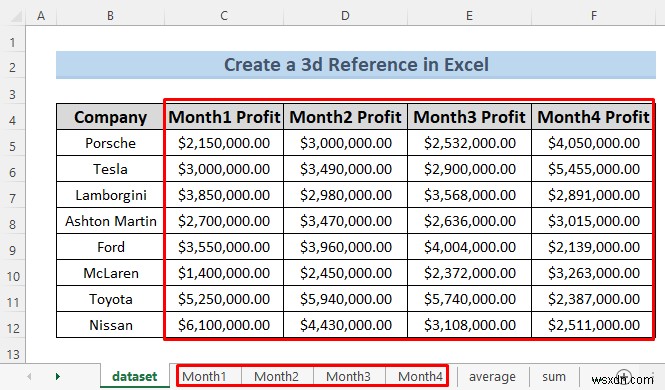Click cell with $3,015,000.00
The width and height of the screenshot is (665, 390).
(592, 221)
